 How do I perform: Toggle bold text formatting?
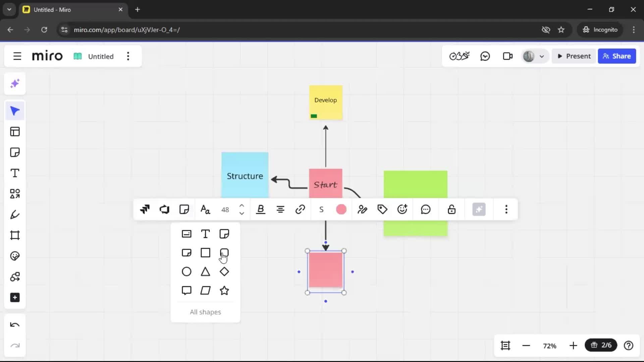[x=261, y=209]
